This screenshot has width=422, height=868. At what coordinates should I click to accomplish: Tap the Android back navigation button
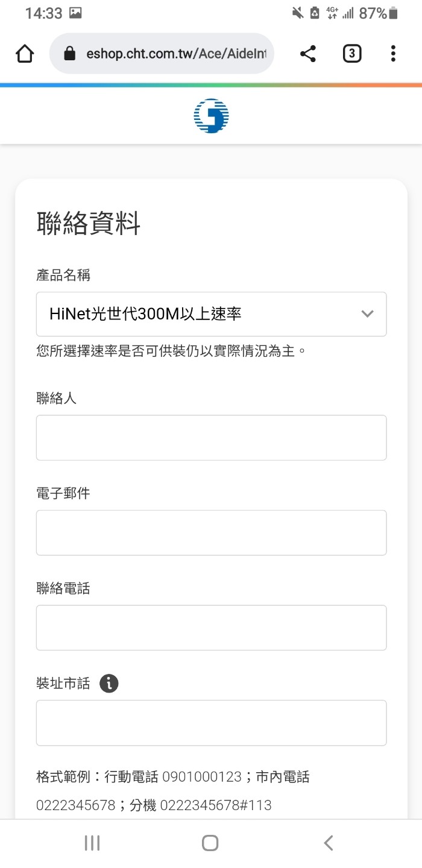329,843
